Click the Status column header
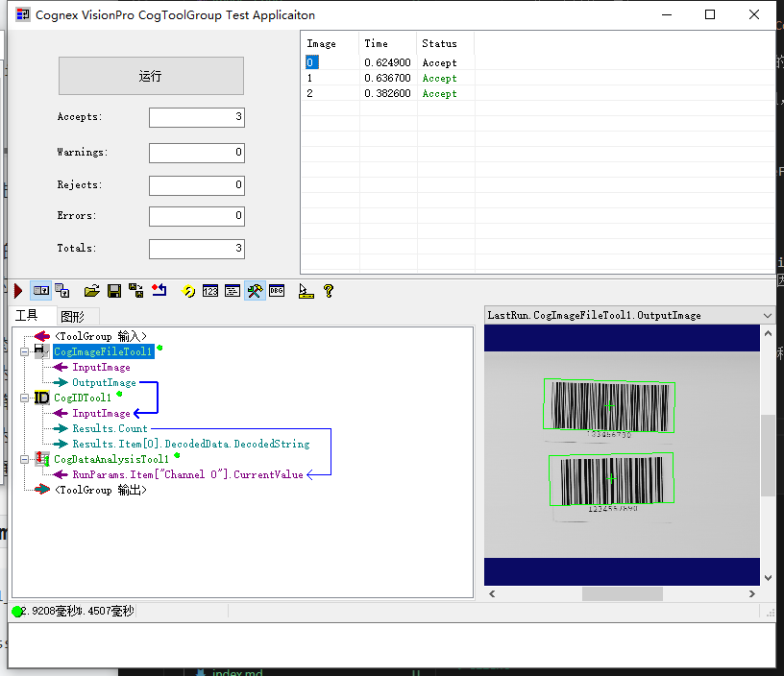The image size is (784, 676). pos(446,43)
